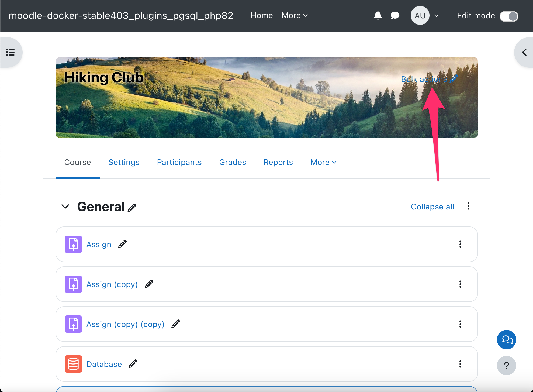Click the Assign activity icon

(73, 244)
